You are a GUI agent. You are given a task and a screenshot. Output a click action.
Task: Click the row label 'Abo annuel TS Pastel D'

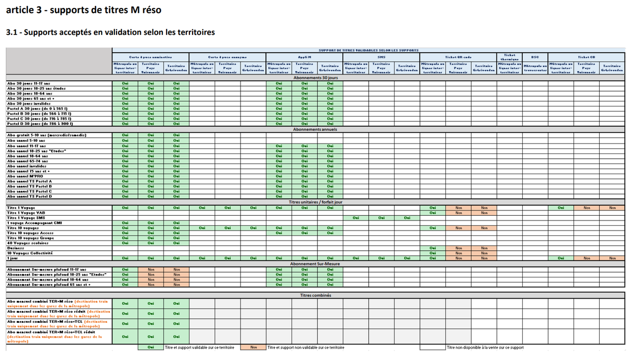[30, 197]
